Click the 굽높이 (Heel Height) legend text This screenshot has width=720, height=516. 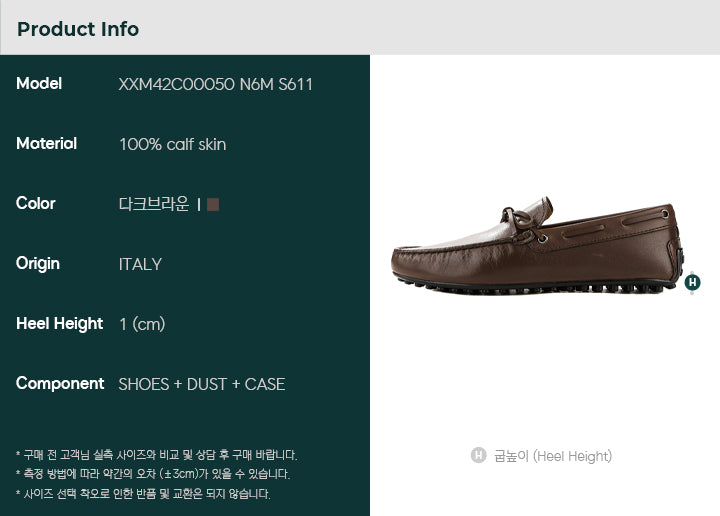tap(553, 456)
